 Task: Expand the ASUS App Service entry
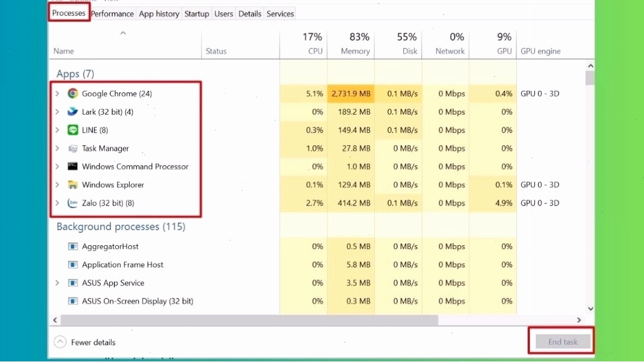58,283
